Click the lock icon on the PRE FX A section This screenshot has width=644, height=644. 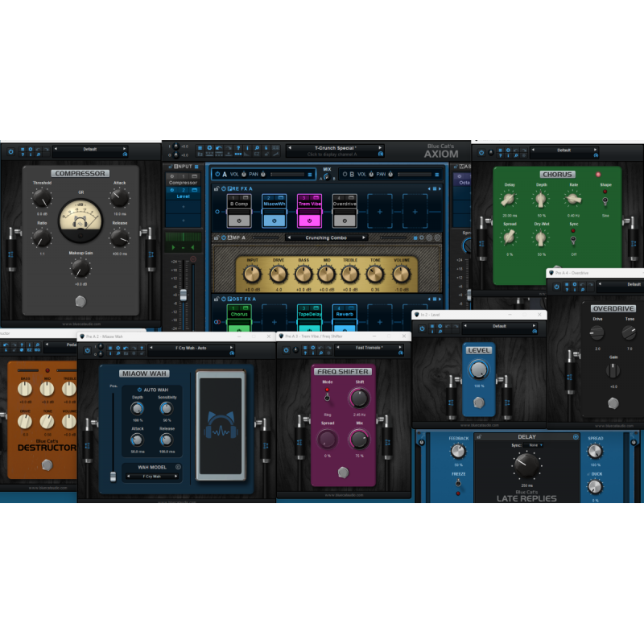click(217, 188)
